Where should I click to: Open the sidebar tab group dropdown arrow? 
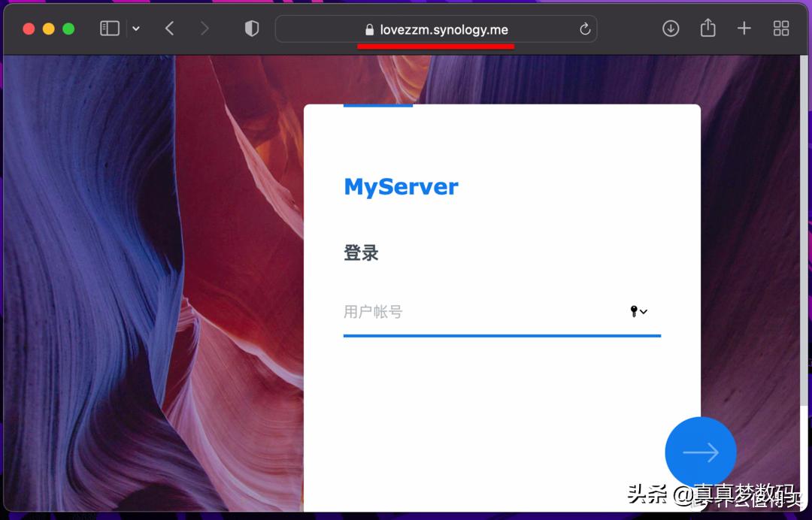coord(135,29)
